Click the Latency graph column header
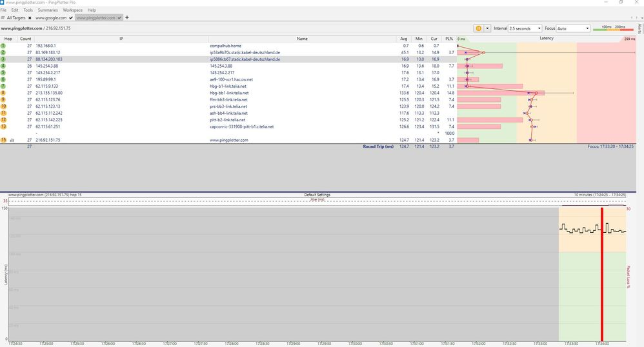Screen dimensions: 644x347 click(547, 38)
